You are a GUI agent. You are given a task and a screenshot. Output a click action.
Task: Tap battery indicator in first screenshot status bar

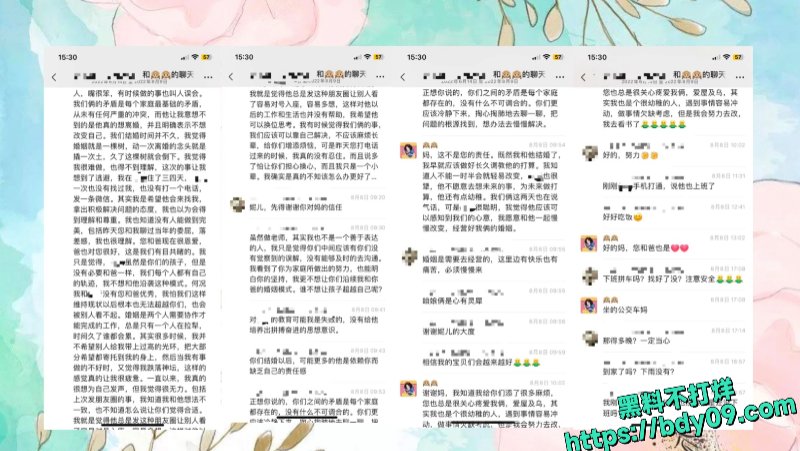[x=206, y=57]
